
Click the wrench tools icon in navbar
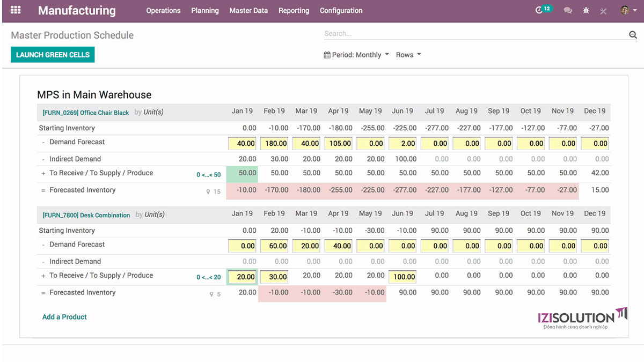click(603, 11)
